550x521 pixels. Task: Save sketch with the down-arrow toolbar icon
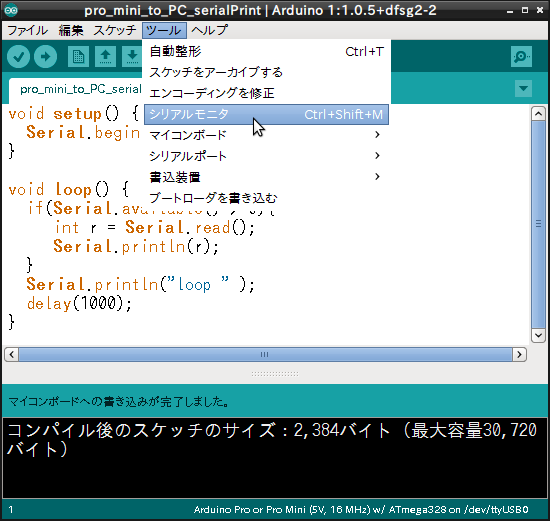(132, 56)
